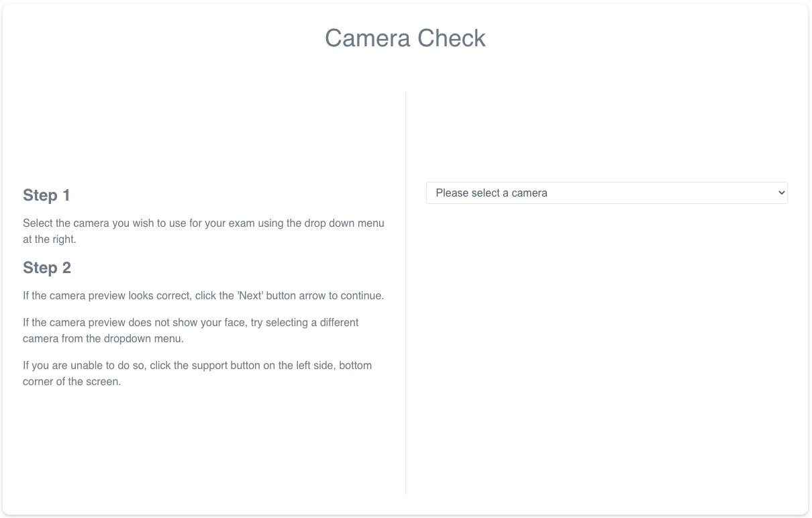The height and width of the screenshot is (518, 812).
Task: Click the 'does not show your face' paragraph
Action: tap(191, 331)
